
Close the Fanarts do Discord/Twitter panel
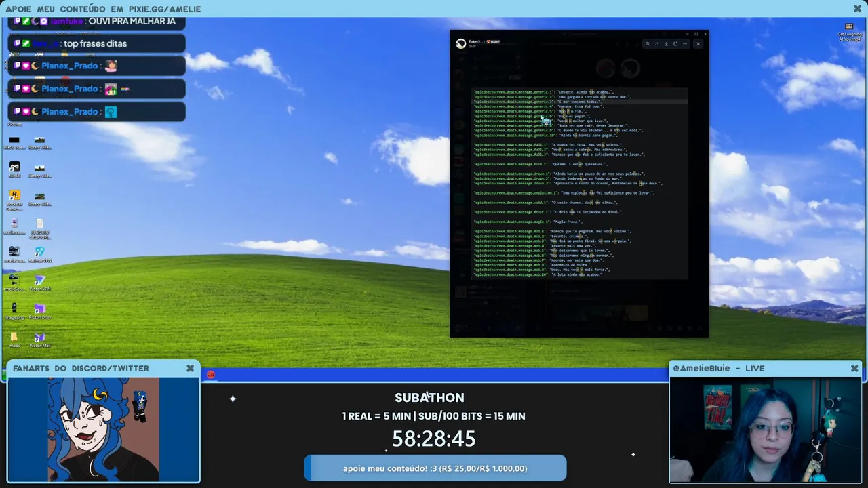(x=191, y=369)
